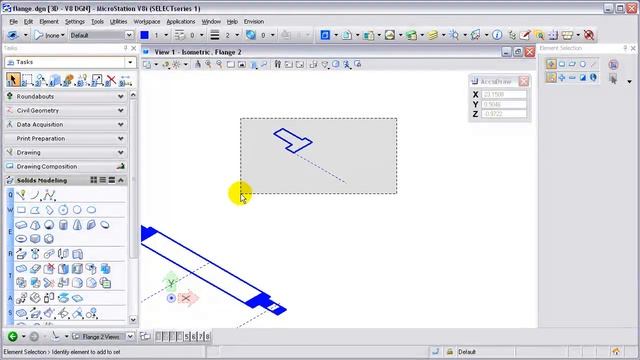The height and width of the screenshot is (360, 640).
Task: Enable Shape selection method in Element Selection
Action: coord(572,64)
